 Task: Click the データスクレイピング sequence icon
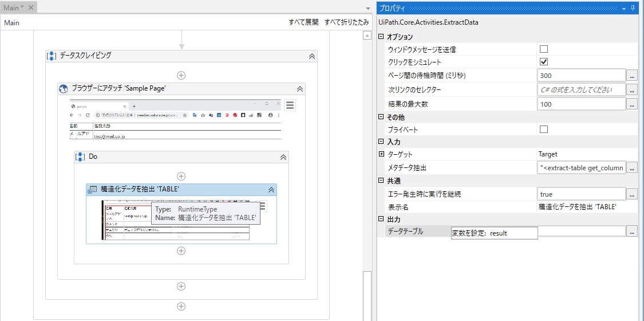click(x=52, y=56)
